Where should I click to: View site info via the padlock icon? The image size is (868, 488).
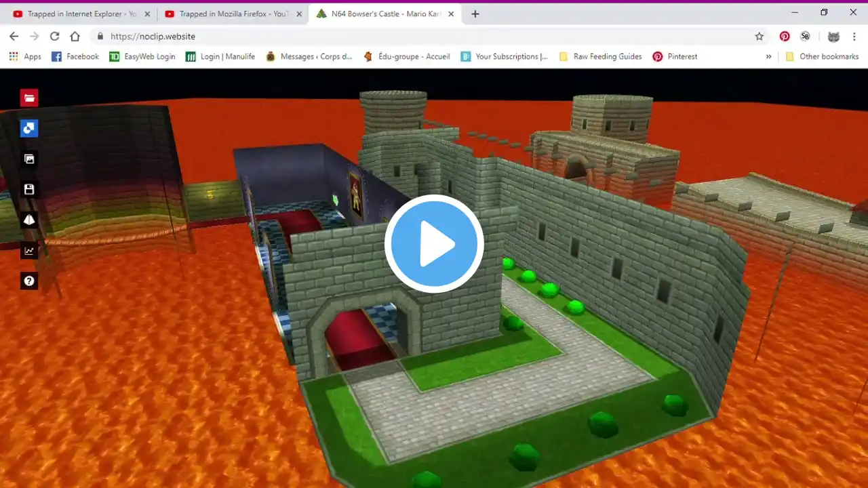(100, 37)
